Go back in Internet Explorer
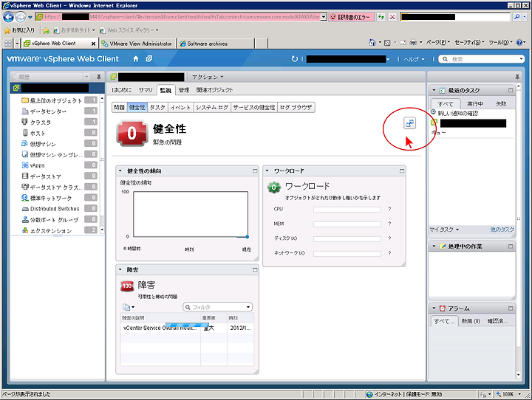This screenshot has height=400, width=532. 8,17
